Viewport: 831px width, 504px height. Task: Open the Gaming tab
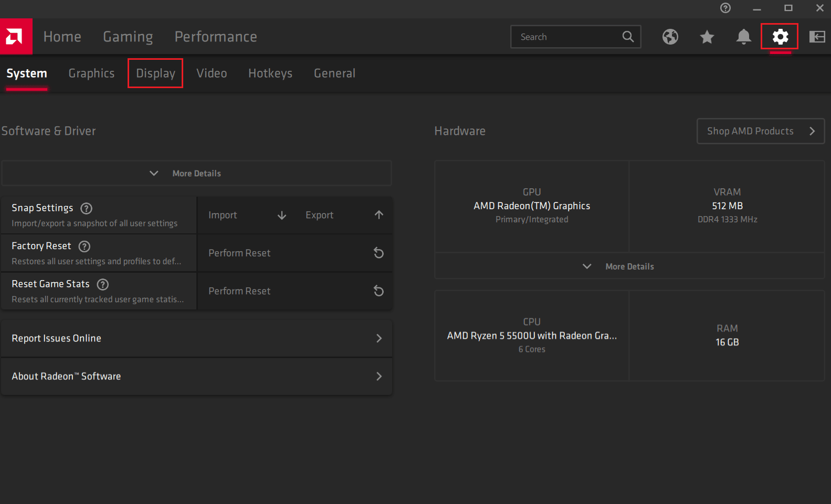tap(128, 37)
